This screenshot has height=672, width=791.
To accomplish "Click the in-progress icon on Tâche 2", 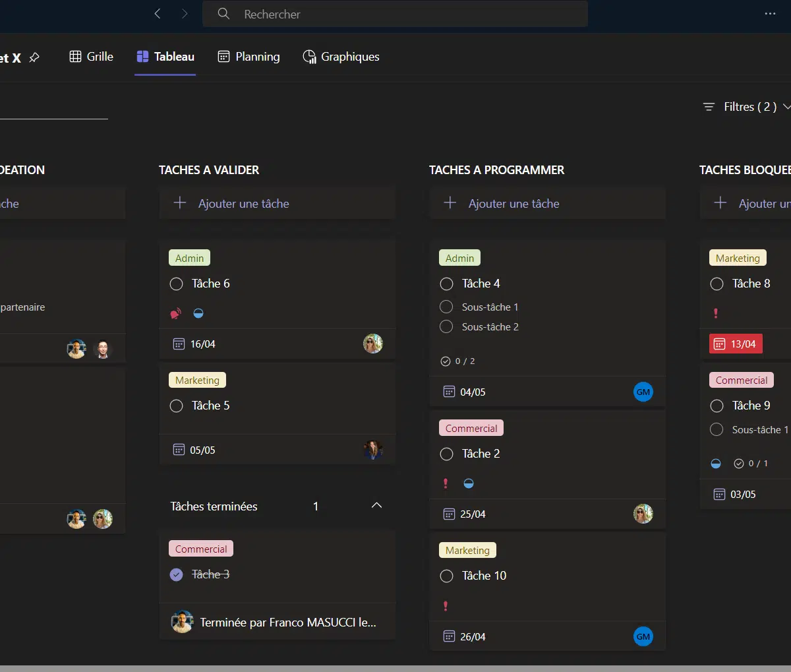I will tap(469, 483).
